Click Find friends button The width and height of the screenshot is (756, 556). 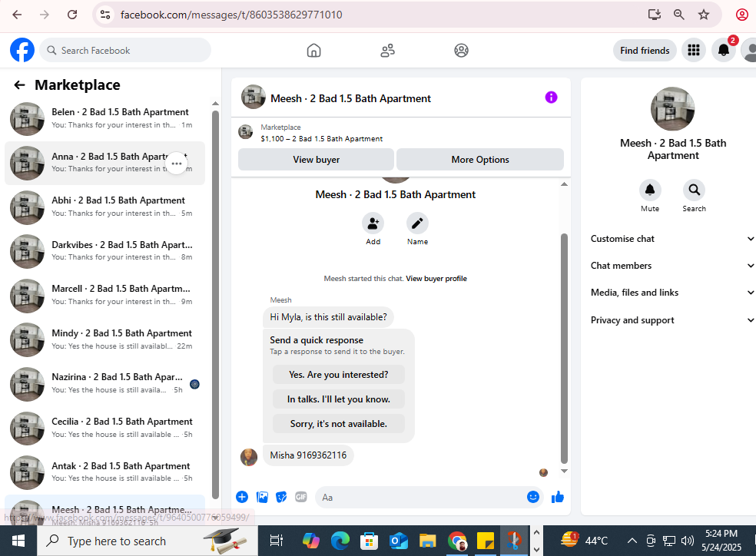pos(645,51)
